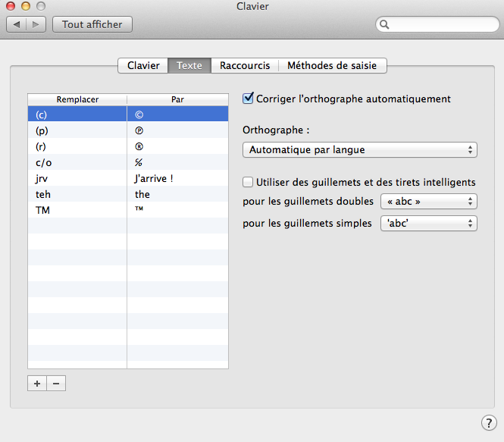Click the ™ replacement symbol cell
Image resolution: width=504 pixels, height=442 pixels.
coord(178,210)
